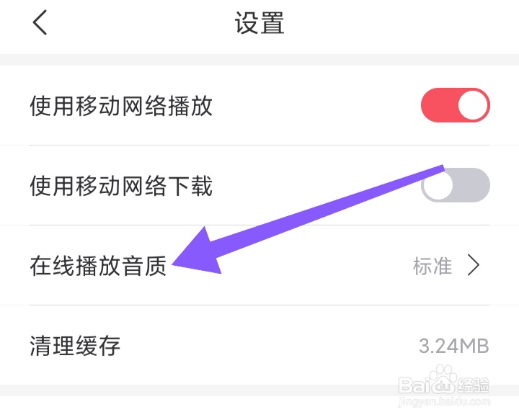Tap the 3.24MB cache size value
Image resolution: width=519 pixels, height=420 pixels.
click(454, 346)
